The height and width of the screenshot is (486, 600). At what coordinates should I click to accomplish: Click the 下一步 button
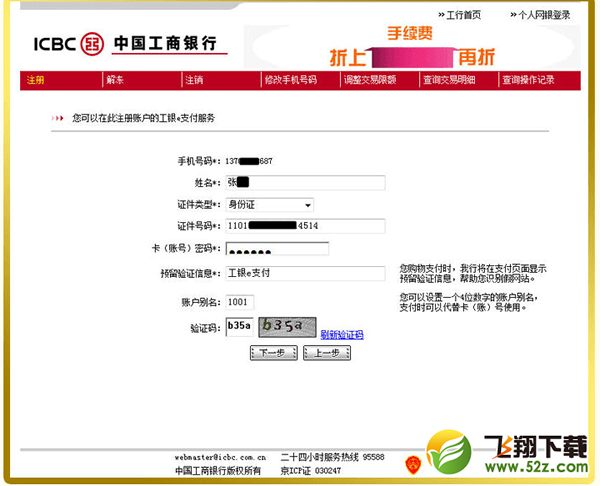click(x=274, y=353)
